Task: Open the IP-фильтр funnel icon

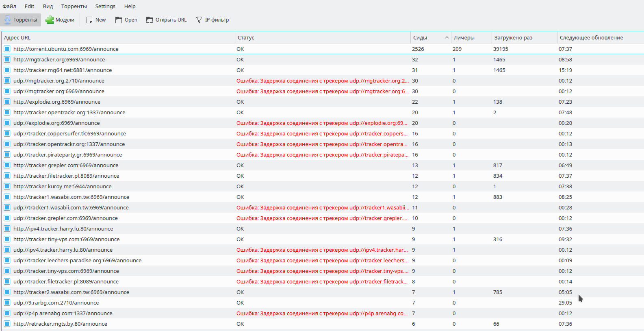Action: point(199,20)
